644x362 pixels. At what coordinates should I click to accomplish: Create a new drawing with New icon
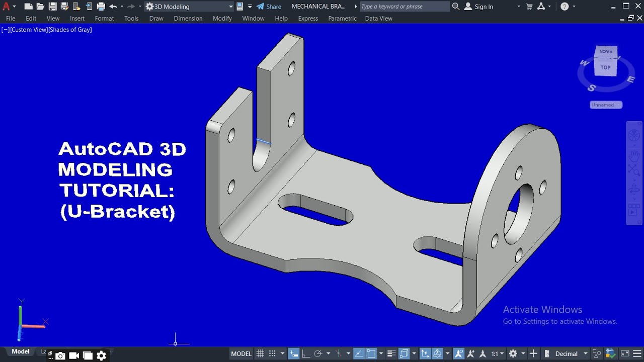pyautogui.click(x=29, y=7)
